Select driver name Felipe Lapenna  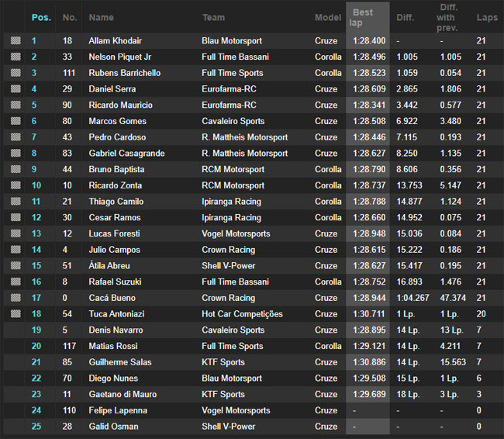coord(118,410)
